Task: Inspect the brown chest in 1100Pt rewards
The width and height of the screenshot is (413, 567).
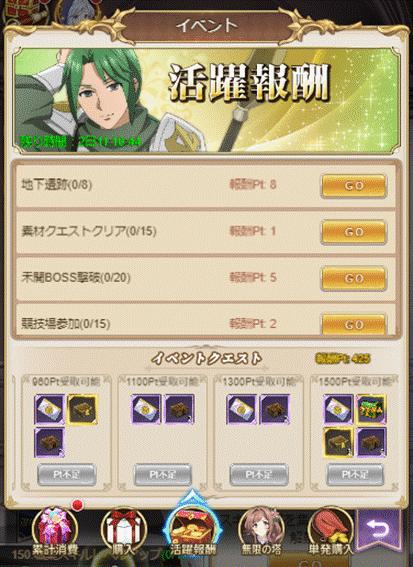Action: [179, 409]
